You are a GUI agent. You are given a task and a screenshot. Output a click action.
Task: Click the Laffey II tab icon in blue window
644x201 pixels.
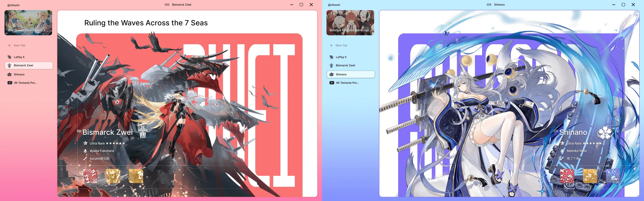(332, 57)
